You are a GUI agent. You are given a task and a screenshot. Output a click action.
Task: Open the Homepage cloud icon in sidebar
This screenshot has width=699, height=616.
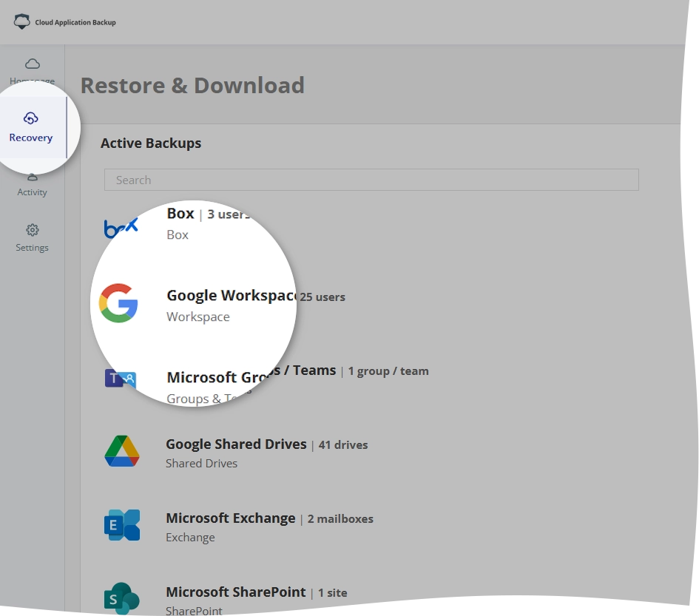32,64
